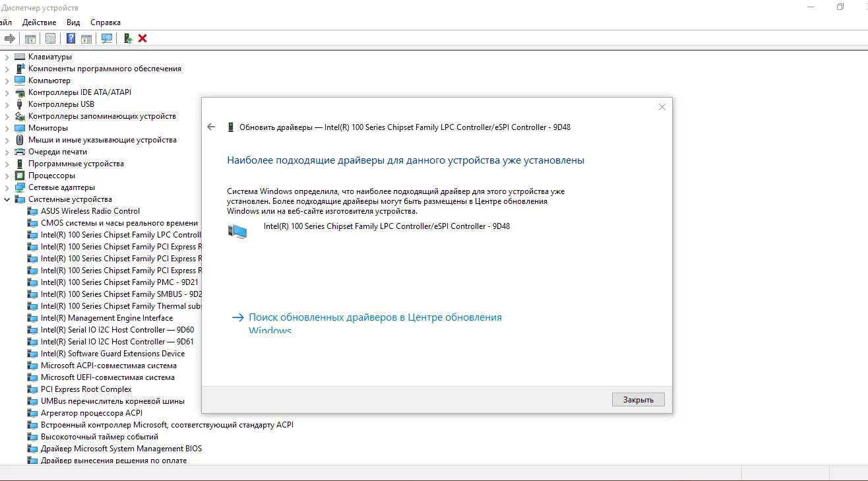
Task: Click the mouse icon next to Мыши и иные указывающие устройства
Action: (x=20, y=140)
